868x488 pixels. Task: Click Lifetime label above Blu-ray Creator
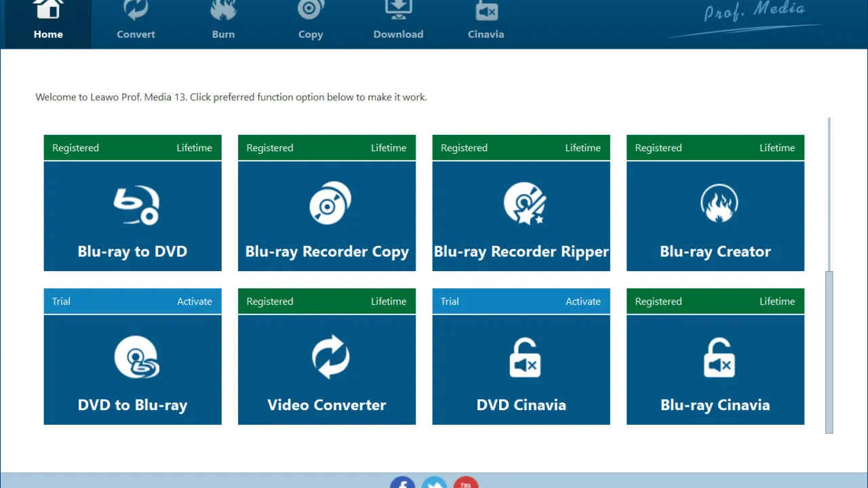click(777, 148)
